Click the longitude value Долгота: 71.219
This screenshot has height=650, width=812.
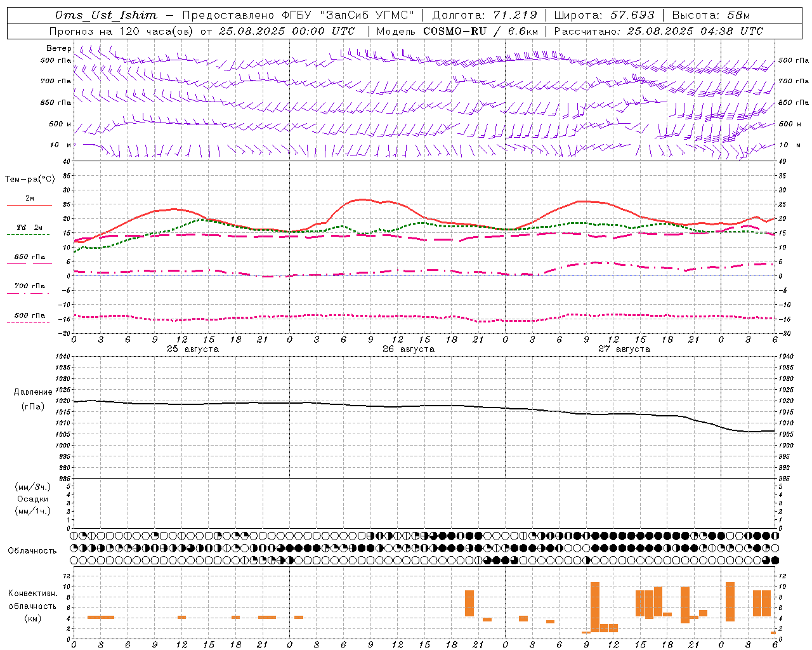tap(485, 15)
